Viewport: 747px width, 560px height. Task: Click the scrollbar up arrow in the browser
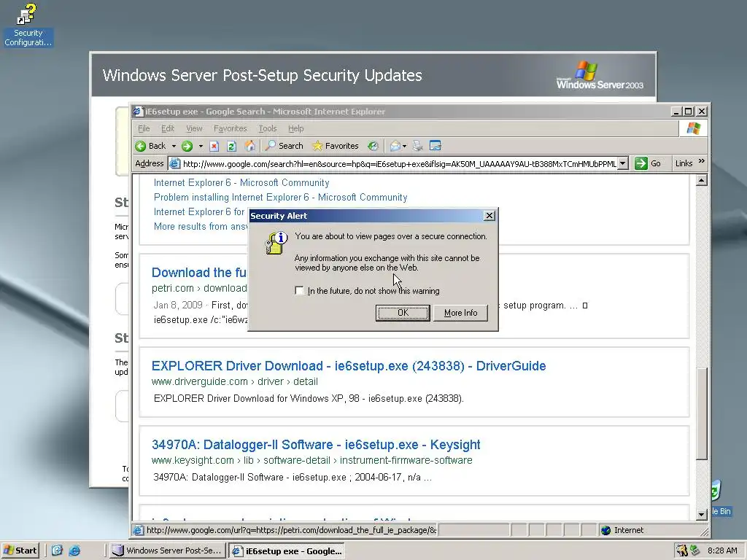701,181
